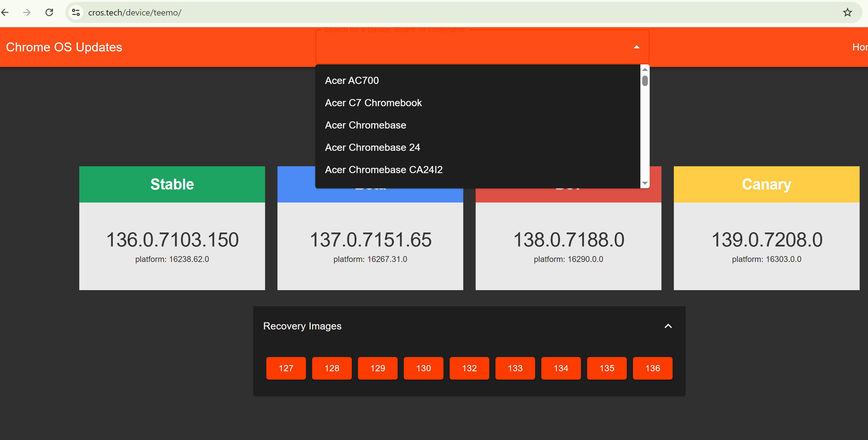Bookmark this page with the star icon
Image resolution: width=868 pixels, height=440 pixels.
847,12
